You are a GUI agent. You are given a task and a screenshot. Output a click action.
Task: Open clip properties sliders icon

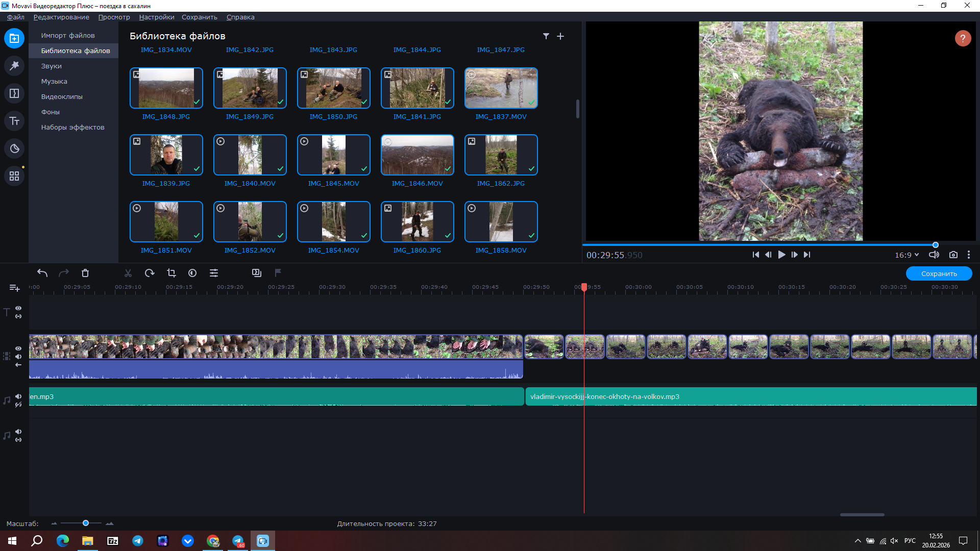click(x=214, y=273)
